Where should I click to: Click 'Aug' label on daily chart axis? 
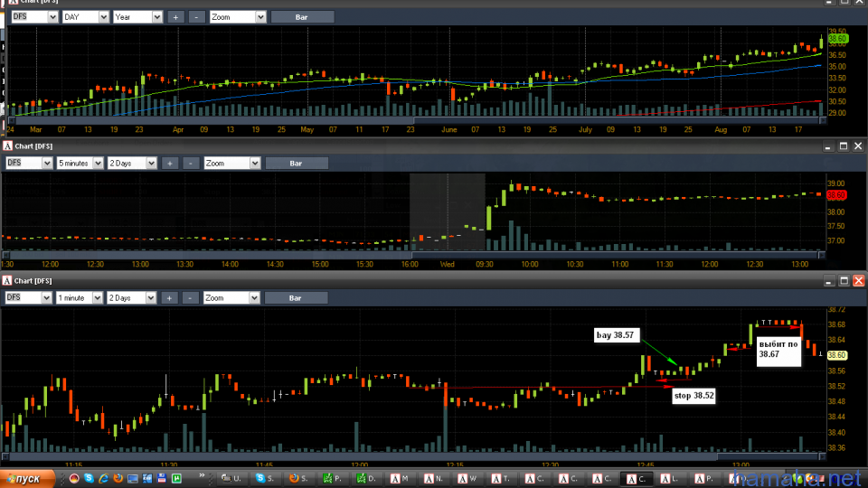tap(721, 129)
